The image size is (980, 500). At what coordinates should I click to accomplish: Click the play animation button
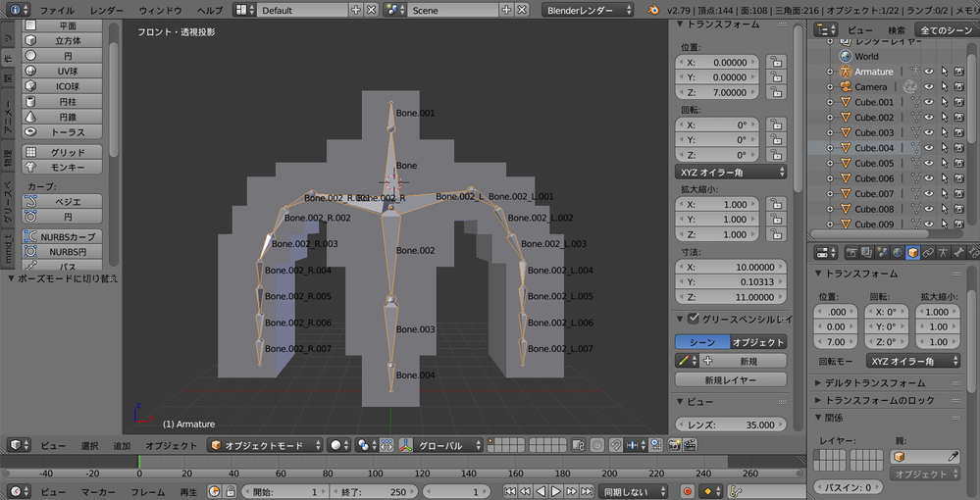pos(555,491)
